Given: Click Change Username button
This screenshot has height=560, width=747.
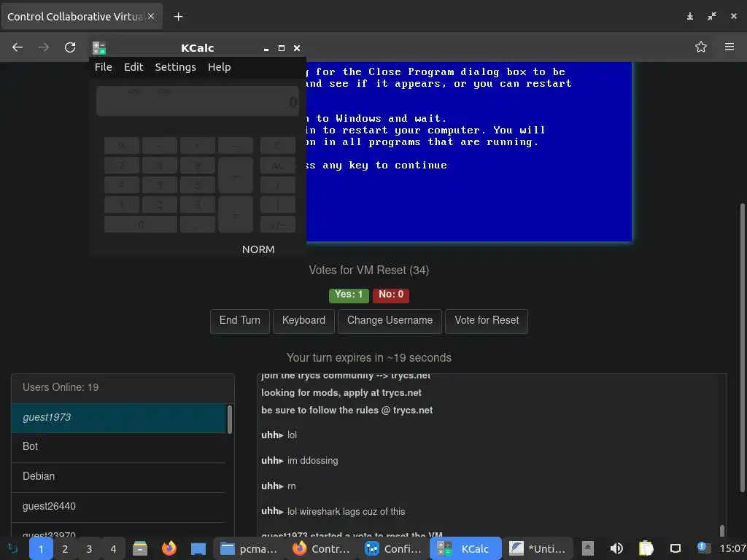Looking at the screenshot, I should pyautogui.click(x=390, y=321).
